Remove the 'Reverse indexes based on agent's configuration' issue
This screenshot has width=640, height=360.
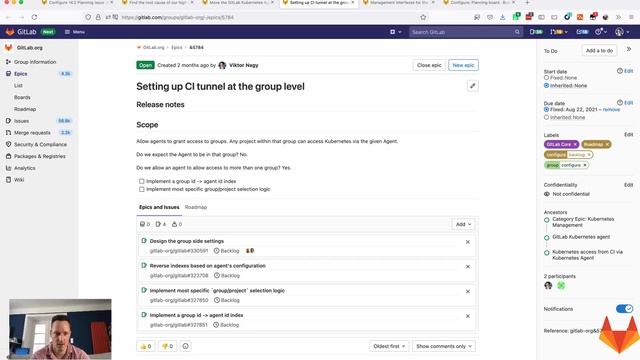[468, 267]
